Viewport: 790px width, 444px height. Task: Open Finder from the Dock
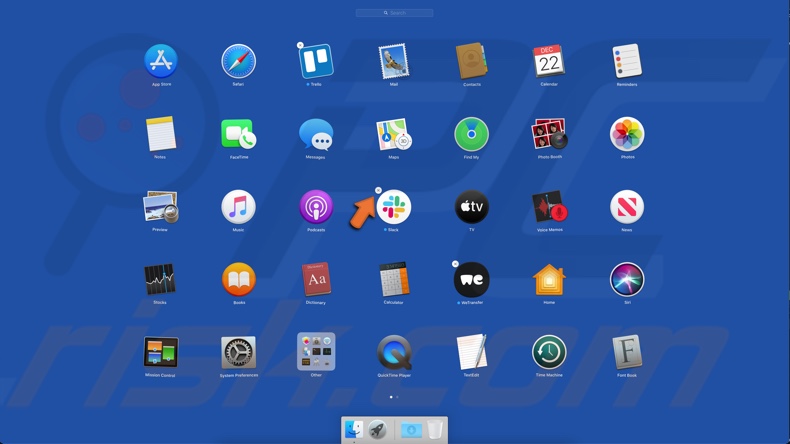pyautogui.click(x=354, y=430)
